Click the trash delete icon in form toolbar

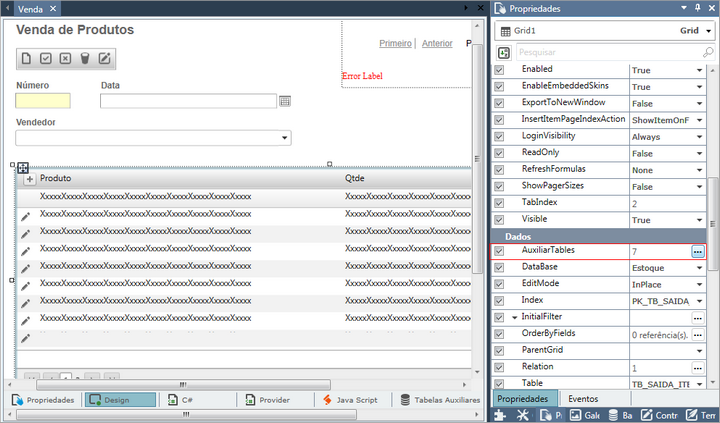(x=85, y=58)
